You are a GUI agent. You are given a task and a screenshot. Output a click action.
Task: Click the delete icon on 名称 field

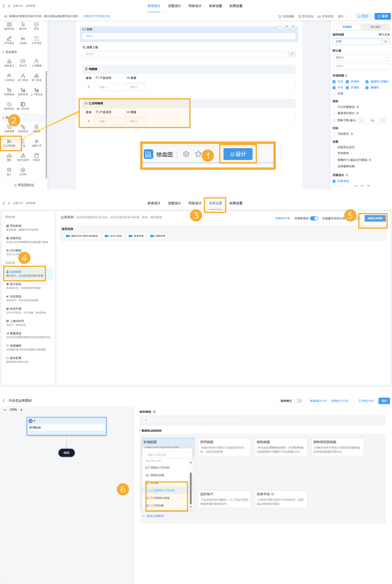click(293, 27)
